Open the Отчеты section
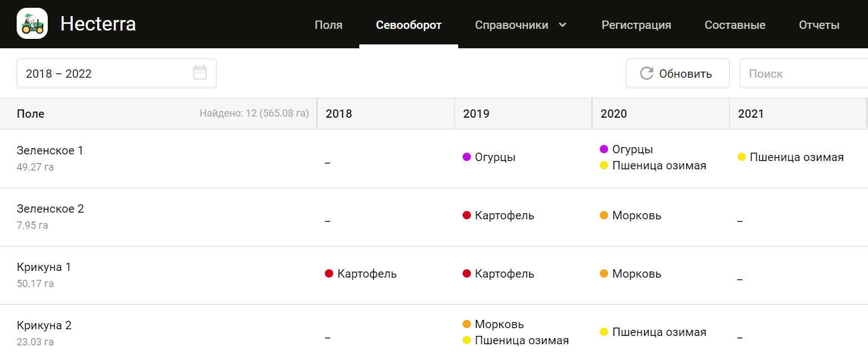868x362 pixels. point(819,24)
